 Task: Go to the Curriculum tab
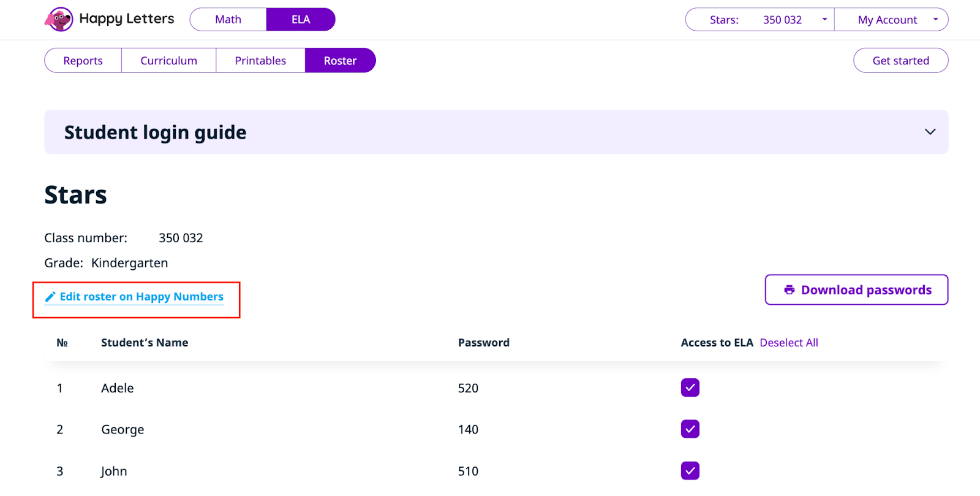pos(168,61)
